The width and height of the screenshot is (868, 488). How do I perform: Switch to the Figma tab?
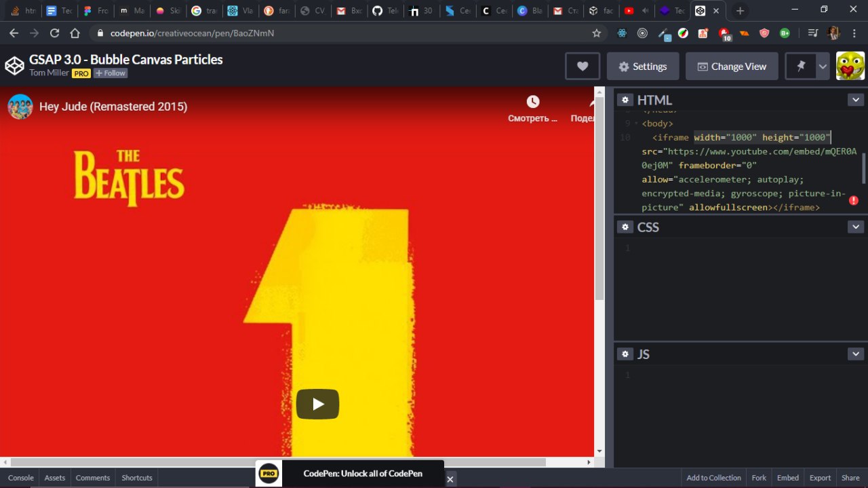[x=96, y=11]
